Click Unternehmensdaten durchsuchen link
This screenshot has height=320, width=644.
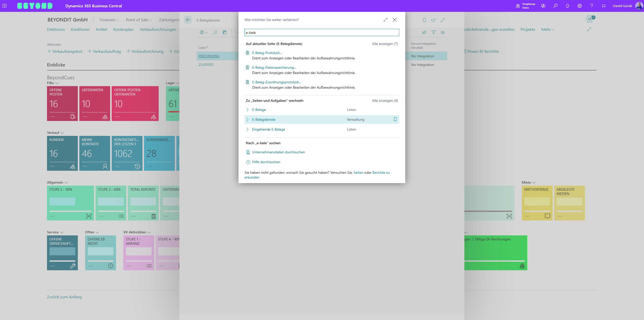(278, 152)
